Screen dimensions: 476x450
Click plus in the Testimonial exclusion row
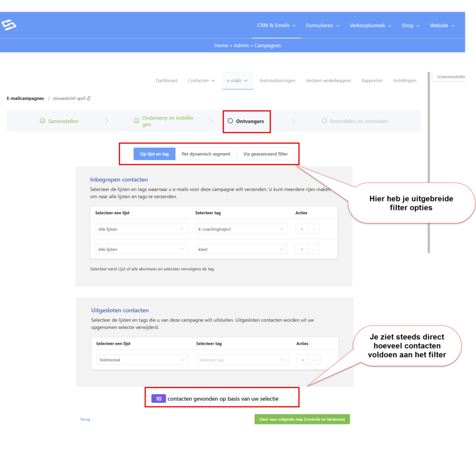pos(303,360)
